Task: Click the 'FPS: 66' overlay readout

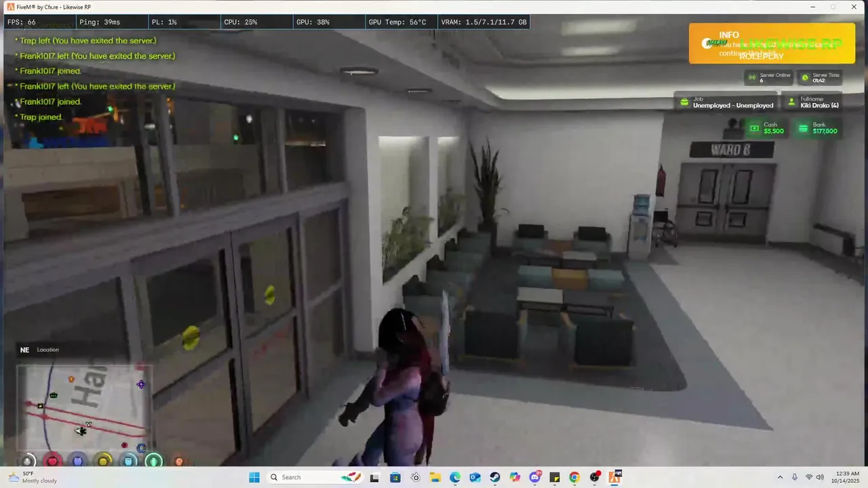Action: 22,22
